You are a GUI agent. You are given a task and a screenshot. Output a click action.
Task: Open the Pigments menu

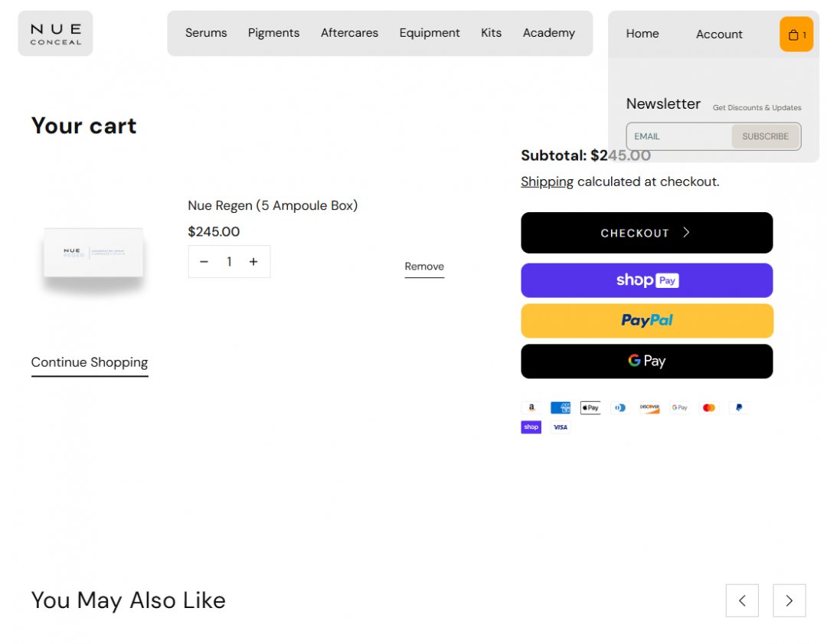coord(273,33)
